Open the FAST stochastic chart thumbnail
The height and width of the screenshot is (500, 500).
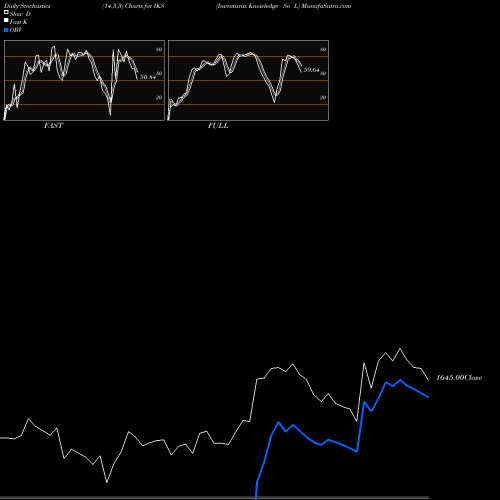[x=84, y=80]
